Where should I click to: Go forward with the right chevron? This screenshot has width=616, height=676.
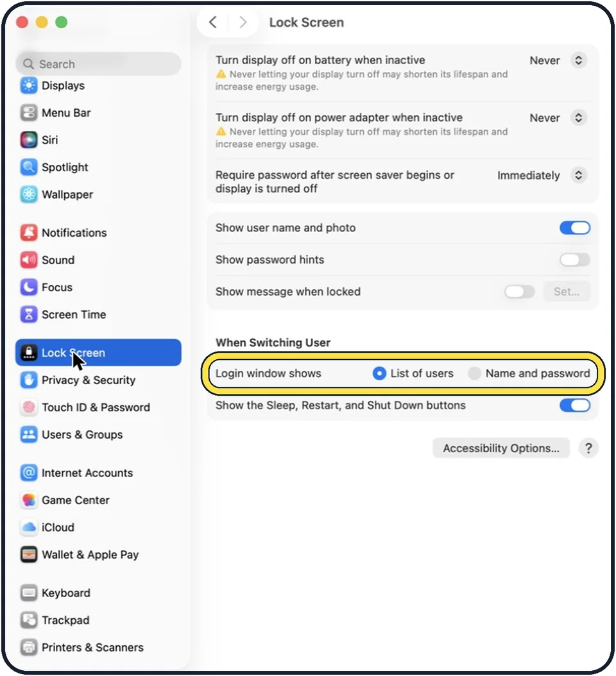243,22
